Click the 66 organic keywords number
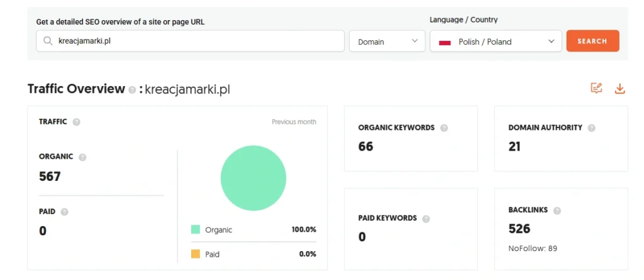 pos(365,146)
